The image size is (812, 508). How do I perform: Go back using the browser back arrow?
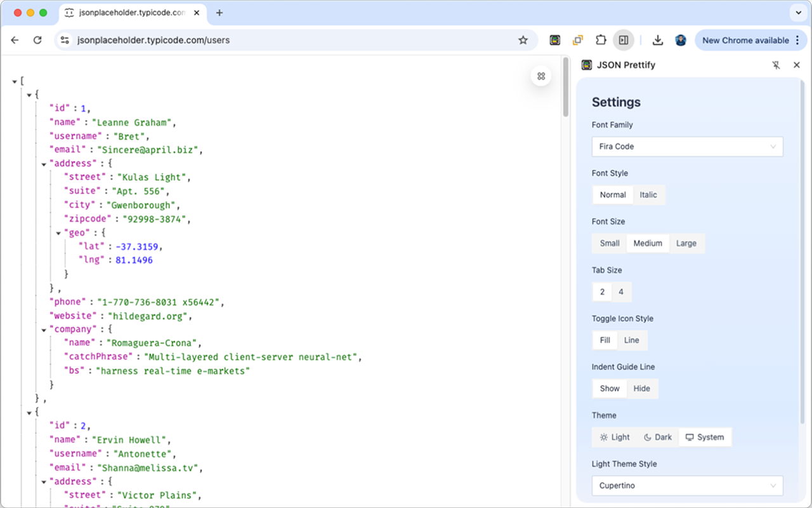[15, 40]
